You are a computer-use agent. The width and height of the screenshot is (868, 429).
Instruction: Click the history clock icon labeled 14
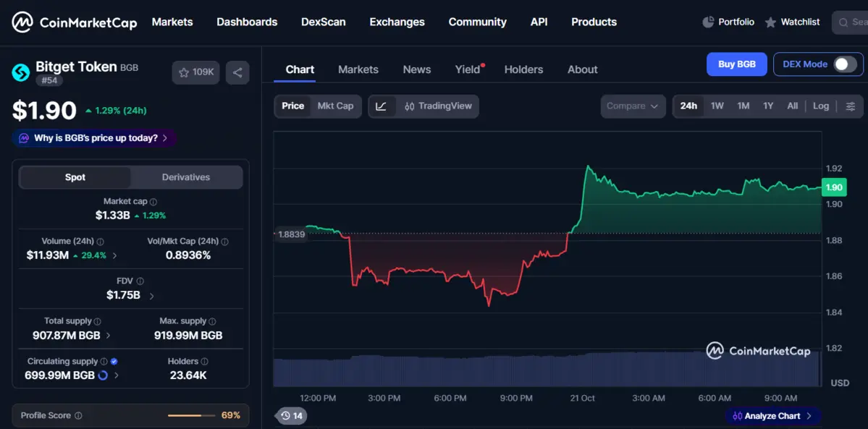tap(290, 416)
